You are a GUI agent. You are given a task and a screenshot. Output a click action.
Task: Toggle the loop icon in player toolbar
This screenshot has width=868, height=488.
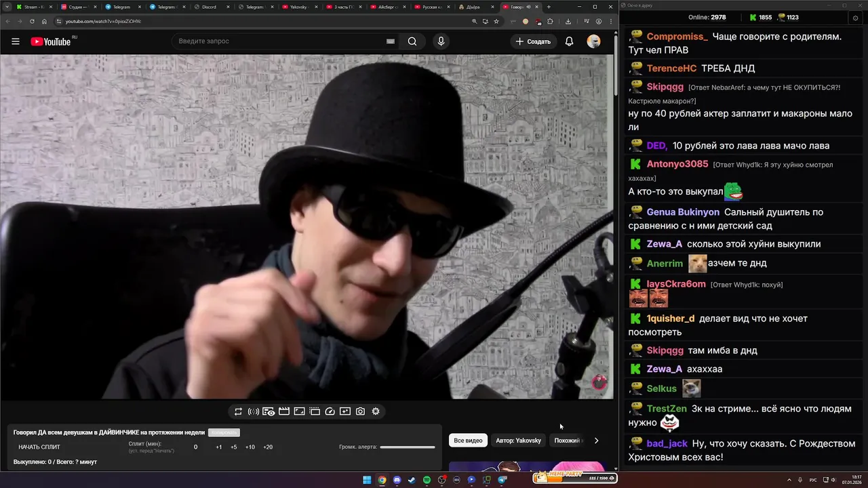coord(238,411)
